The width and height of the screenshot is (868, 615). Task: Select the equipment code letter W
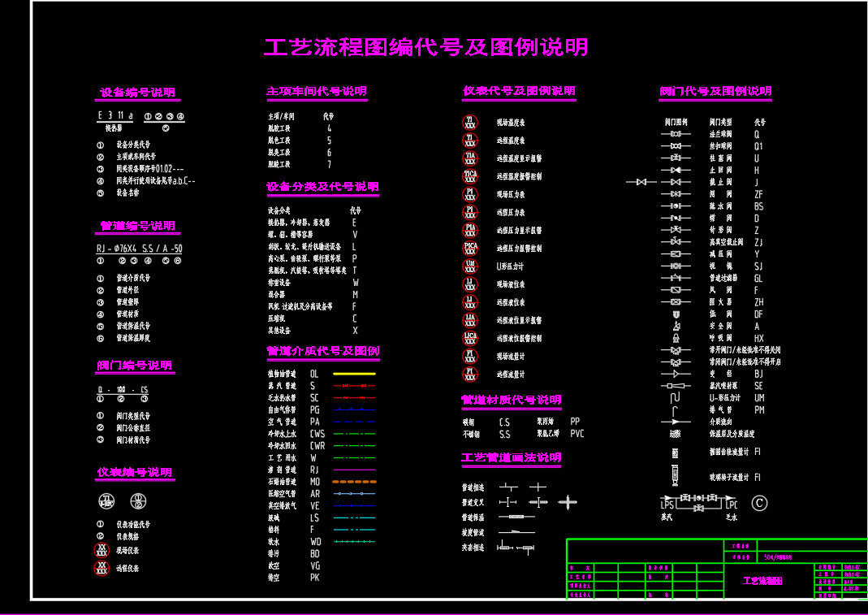[356, 283]
